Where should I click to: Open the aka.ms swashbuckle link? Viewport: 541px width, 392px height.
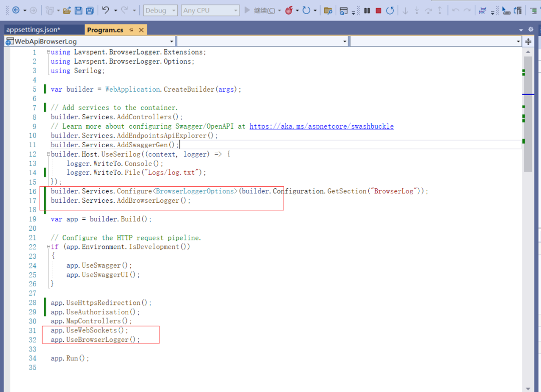click(322, 126)
